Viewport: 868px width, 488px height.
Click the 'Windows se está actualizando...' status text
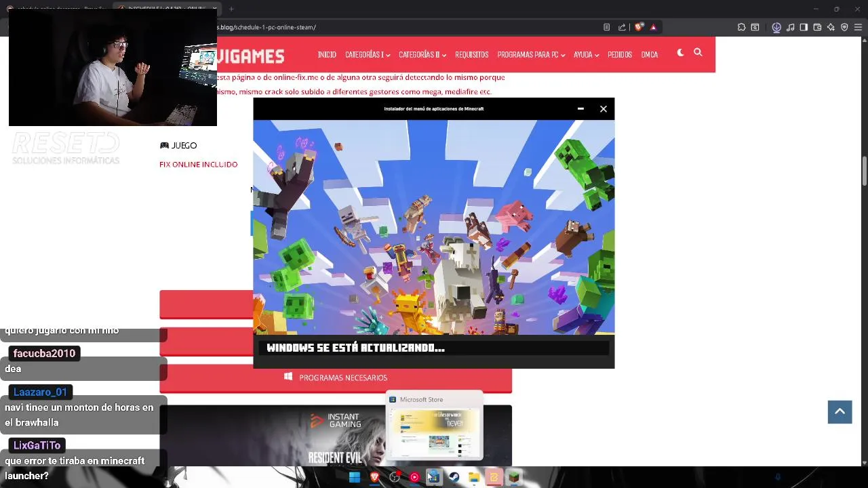pos(355,348)
